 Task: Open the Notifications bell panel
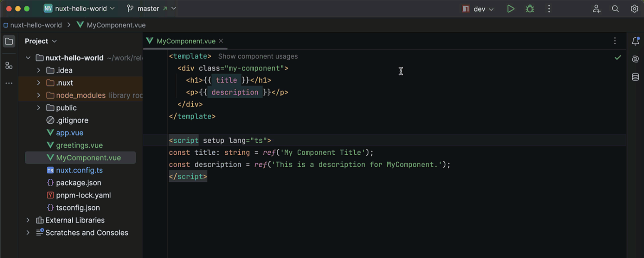pos(635,41)
